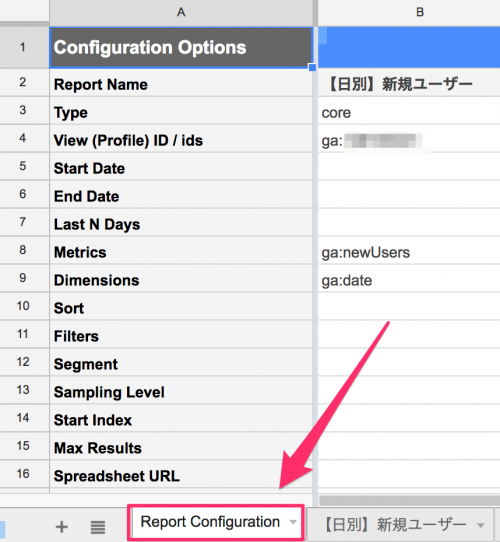Add a new sheet with plus icon
Viewport: 500px width, 542px height.
[x=62, y=527]
